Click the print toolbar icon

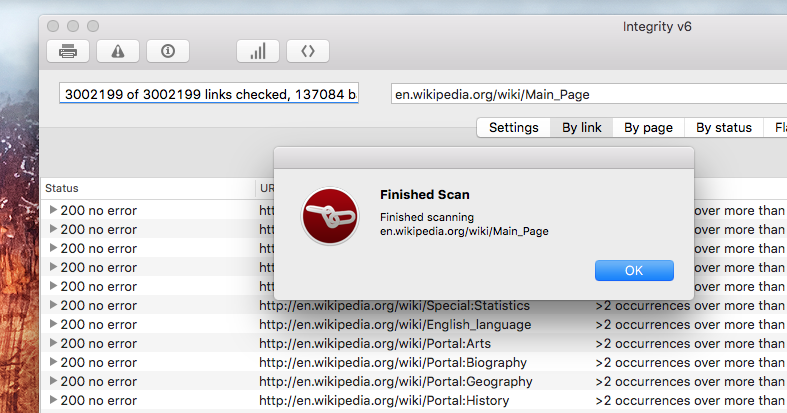(68, 51)
